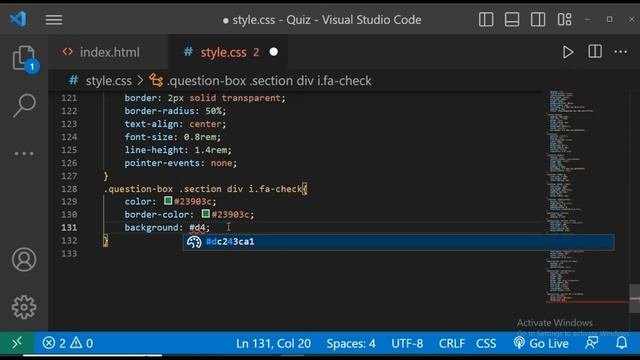Click style.css in the breadcrumb

click(x=109, y=81)
